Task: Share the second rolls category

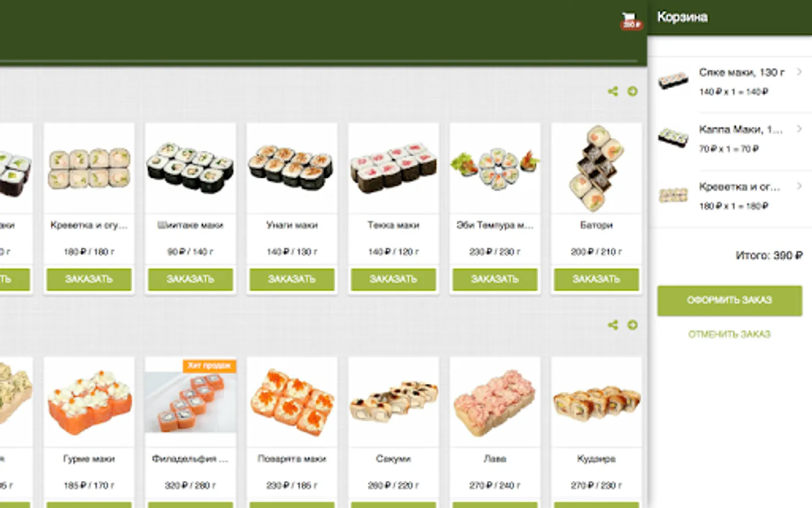Action: [613, 325]
